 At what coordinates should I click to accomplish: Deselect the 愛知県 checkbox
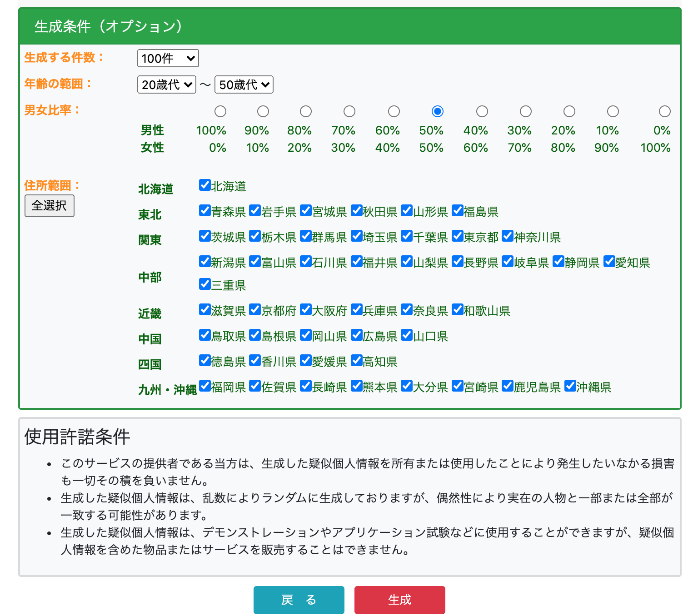609,261
